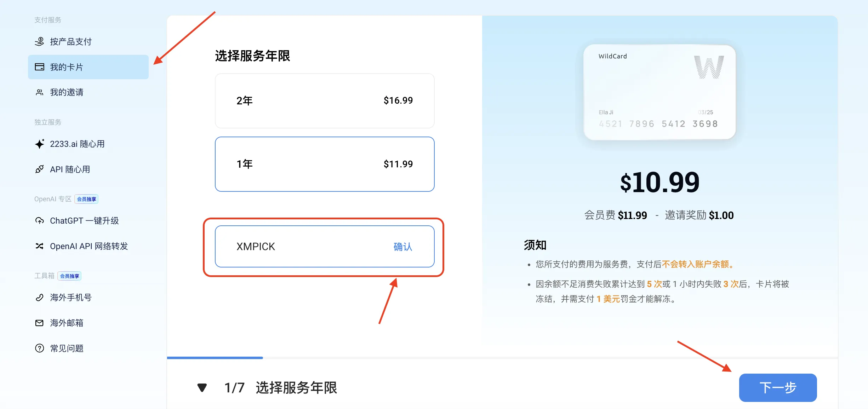Select the 2年 $16.99 plan option
Image resolution: width=868 pixels, height=409 pixels.
pyautogui.click(x=325, y=101)
